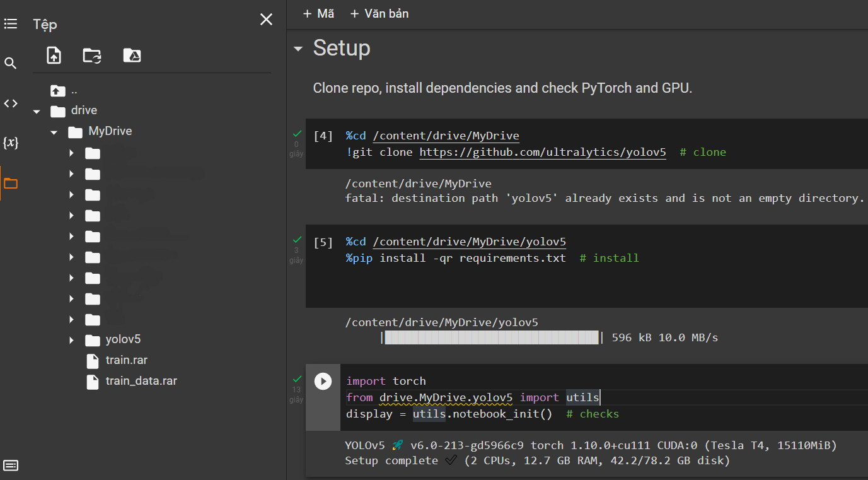
Task: Collapse the MyDrive folder
Action: tap(54, 132)
